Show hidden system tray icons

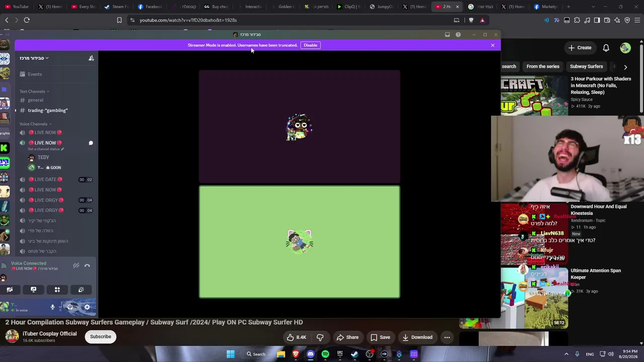click(x=566, y=354)
